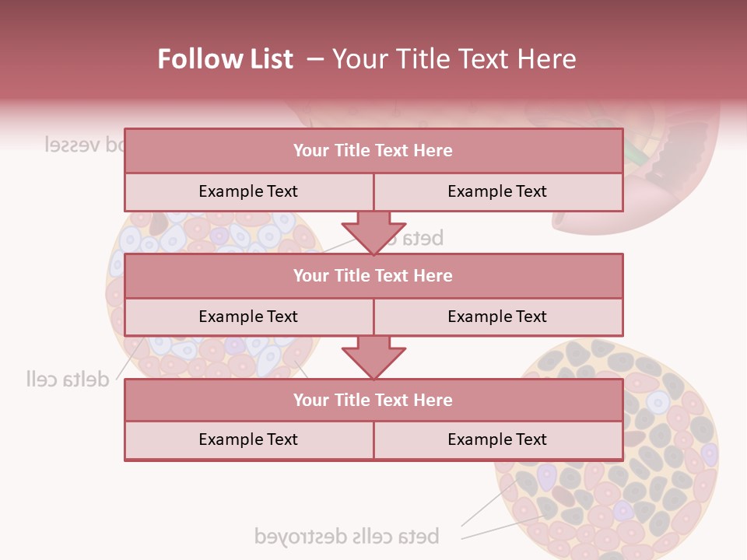The height and width of the screenshot is (560, 747).
Task: Click the mirrored 'delta cell' label
Action: [x=67, y=380]
